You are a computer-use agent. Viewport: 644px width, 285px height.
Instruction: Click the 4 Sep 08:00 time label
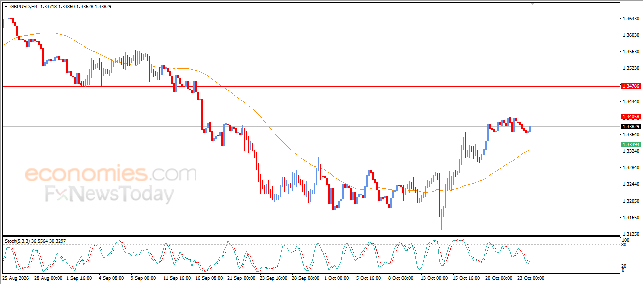(x=112, y=278)
